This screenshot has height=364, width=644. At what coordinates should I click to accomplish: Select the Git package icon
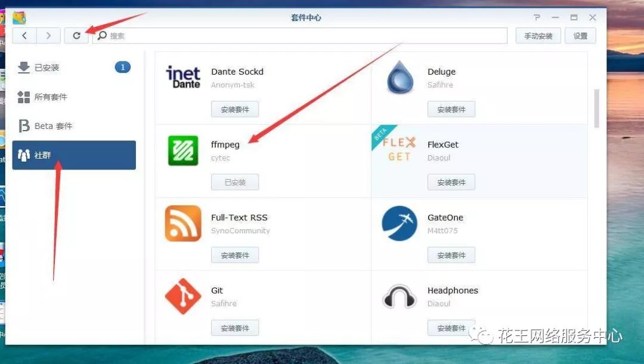click(x=182, y=297)
